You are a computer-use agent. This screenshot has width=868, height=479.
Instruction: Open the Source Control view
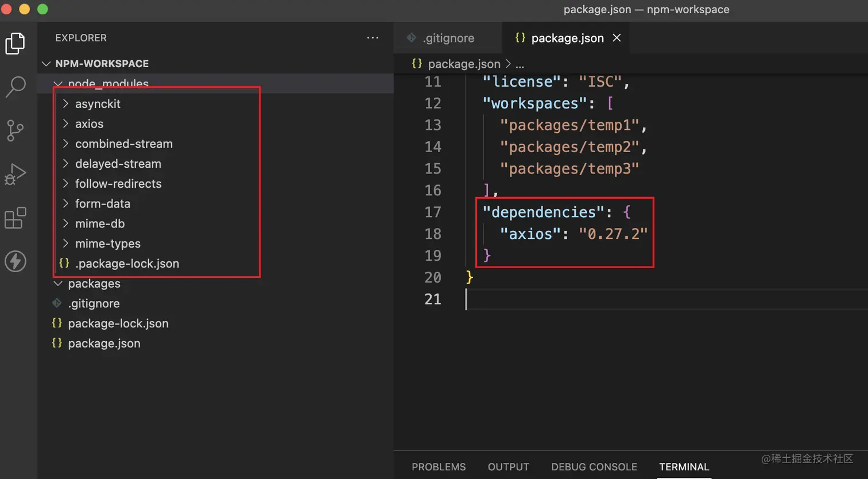[x=15, y=130]
